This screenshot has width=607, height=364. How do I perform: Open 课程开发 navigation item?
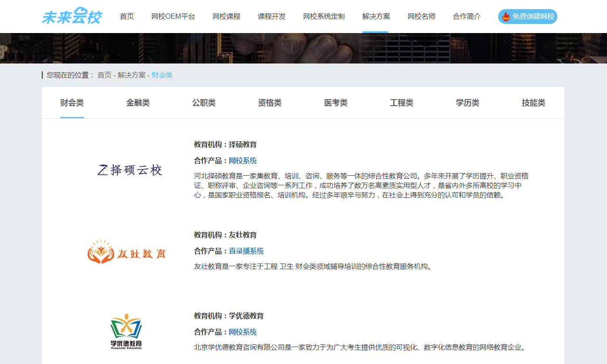click(x=272, y=17)
